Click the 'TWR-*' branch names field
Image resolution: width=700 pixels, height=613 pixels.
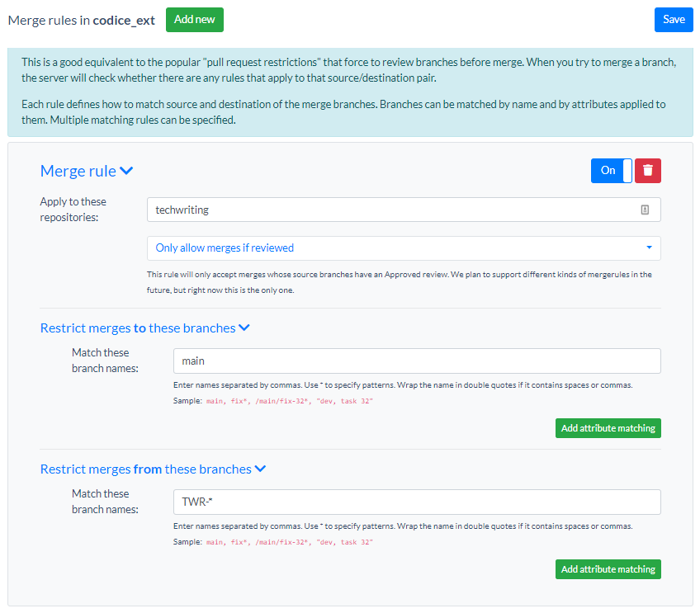click(x=416, y=502)
